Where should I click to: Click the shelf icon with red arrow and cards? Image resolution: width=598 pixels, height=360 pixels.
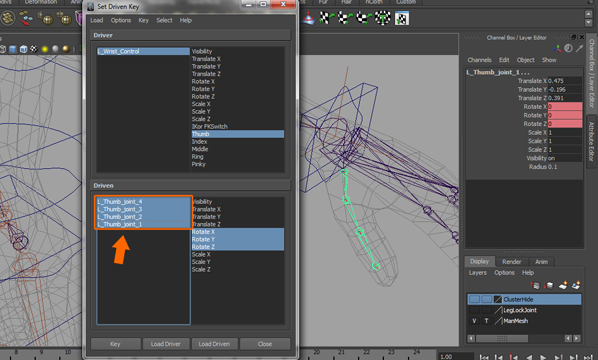pyautogui.click(x=26, y=18)
